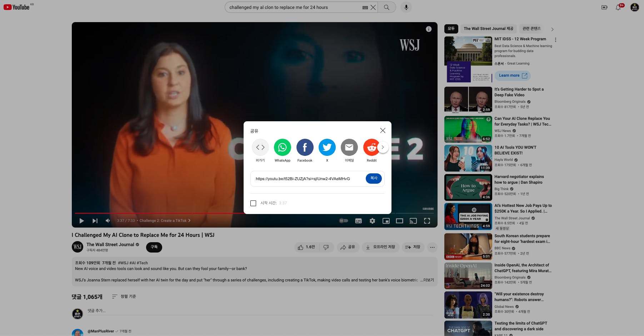Toggle the autoplay switch
Image resolution: width=644 pixels, height=336 pixels.
(344, 221)
